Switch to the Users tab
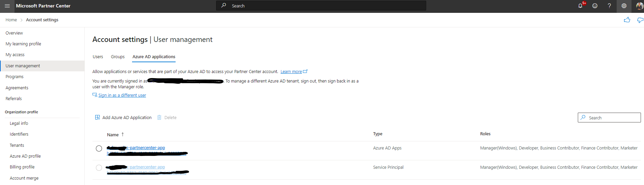Screen dimensions: 644x185 tap(98, 57)
